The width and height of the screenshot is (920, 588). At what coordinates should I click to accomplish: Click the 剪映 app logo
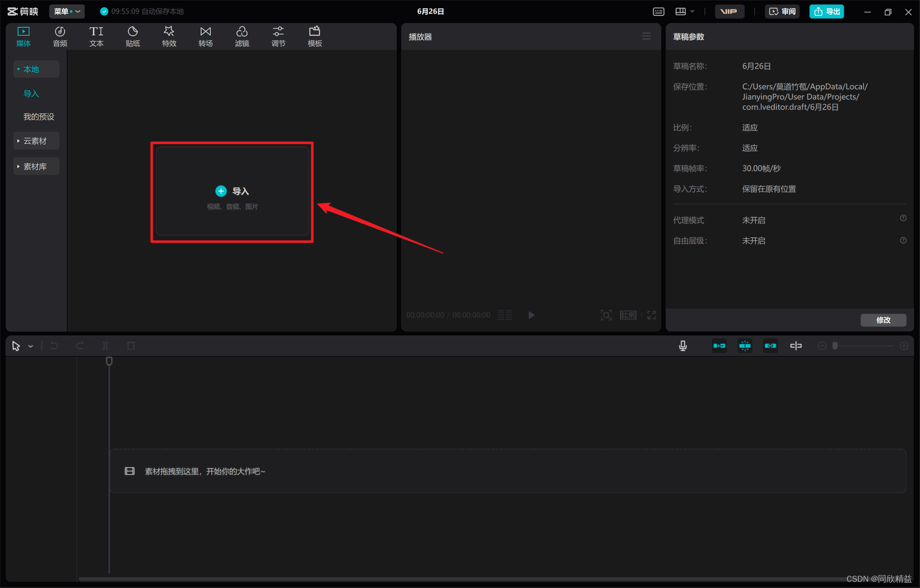coord(23,12)
